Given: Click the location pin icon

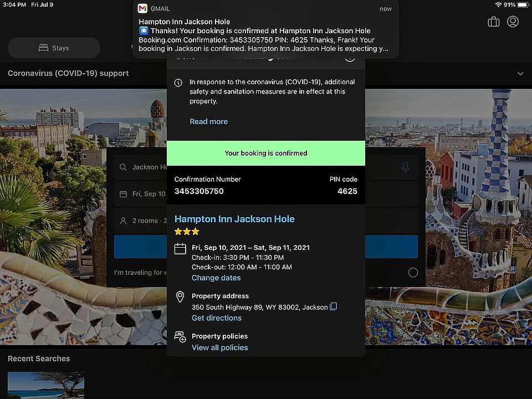Looking at the screenshot, I should [180, 297].
